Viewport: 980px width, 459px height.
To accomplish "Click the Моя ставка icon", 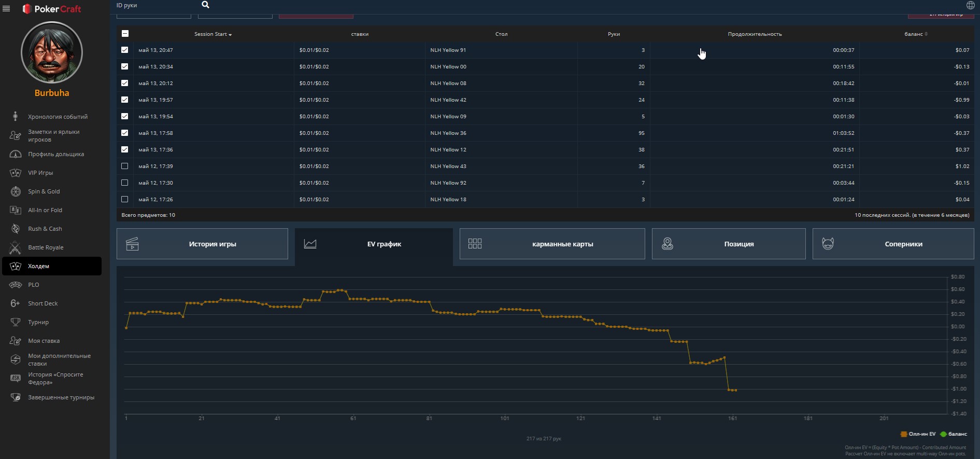I will (x=15, y=341).
